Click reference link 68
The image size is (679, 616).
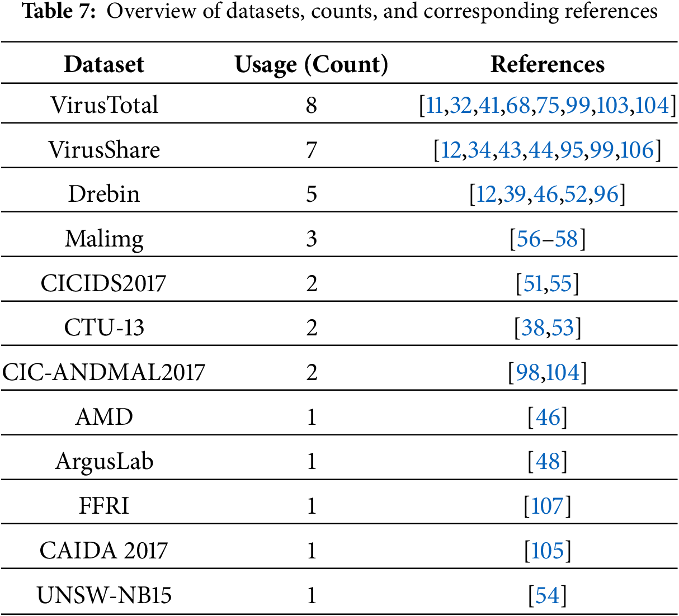click(x=518, y=105)
